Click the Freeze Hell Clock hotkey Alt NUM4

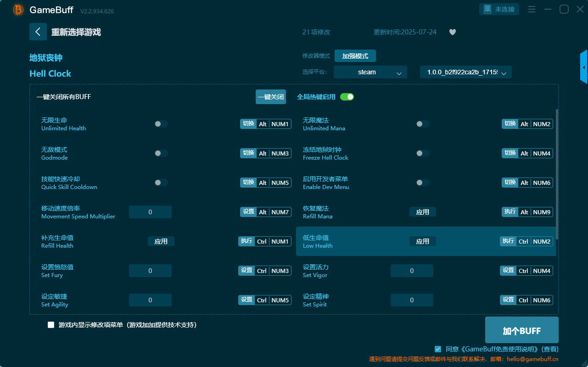pyautogui.click(x=527, y=153)
